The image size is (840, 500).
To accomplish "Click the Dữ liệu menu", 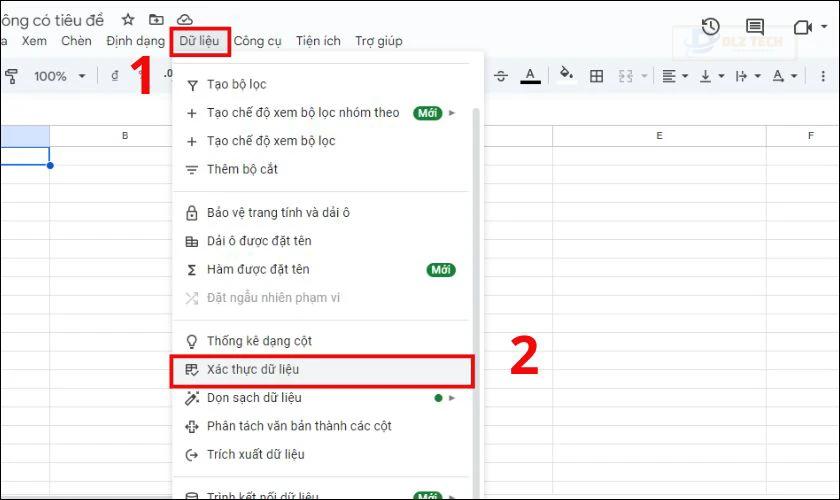I will pos(199,41).
